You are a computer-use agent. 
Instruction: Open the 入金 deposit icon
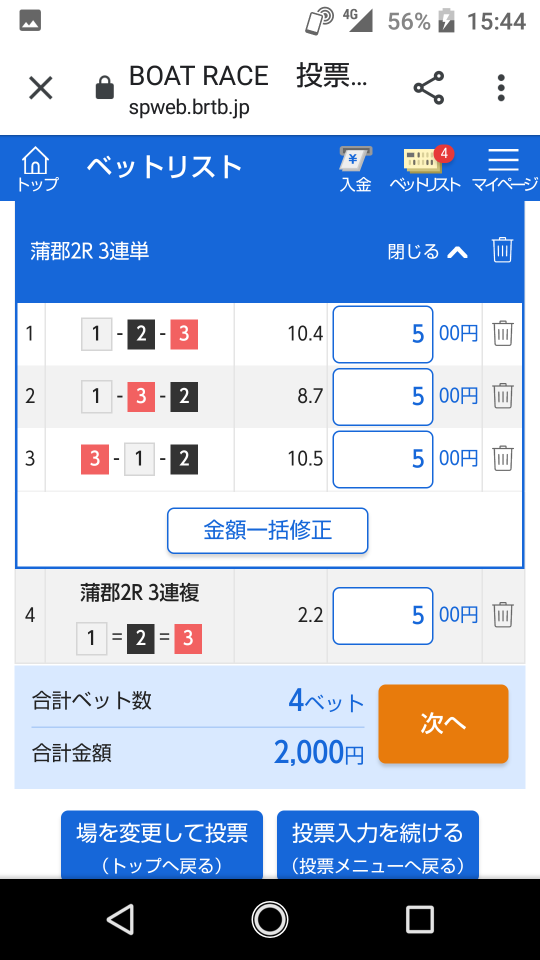(356, 170)
